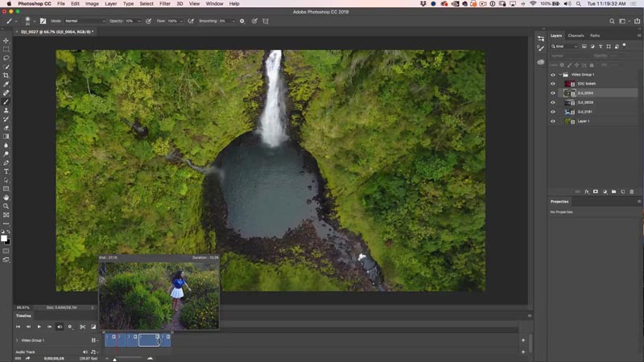The width and height of the screenshot is (644, 362).
Task: Open the Filter menu
Action: point(165,4)
